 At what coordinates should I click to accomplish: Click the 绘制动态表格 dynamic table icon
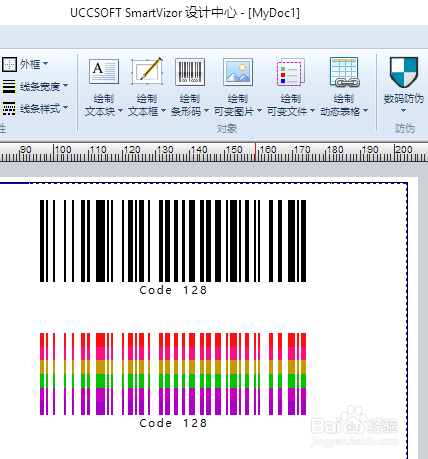tap(345, 72)
